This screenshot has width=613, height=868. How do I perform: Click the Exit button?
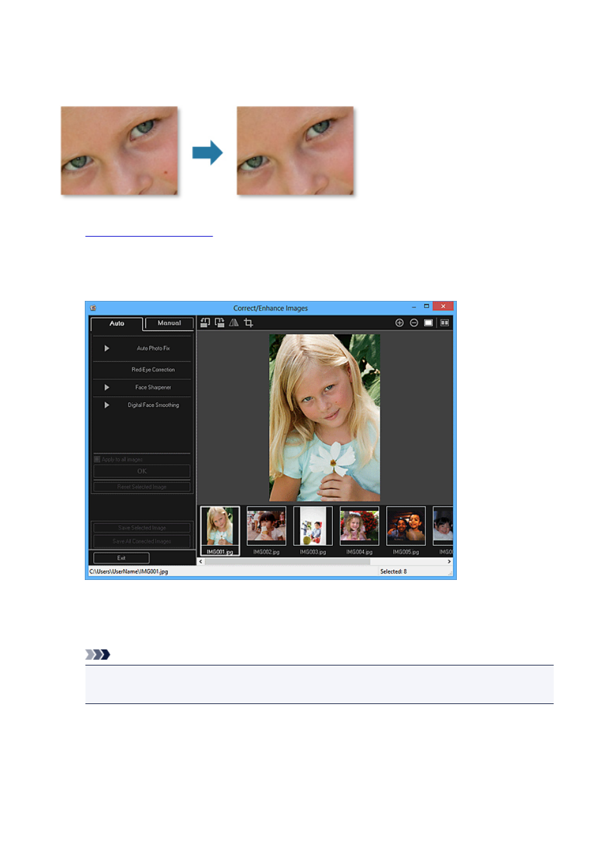[x=121, y=558]
